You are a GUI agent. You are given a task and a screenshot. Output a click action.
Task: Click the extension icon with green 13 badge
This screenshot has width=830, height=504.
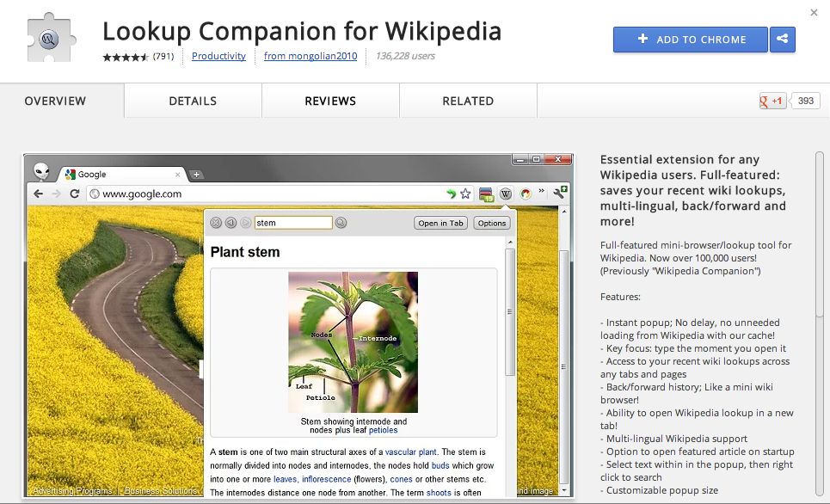[486, 194]
